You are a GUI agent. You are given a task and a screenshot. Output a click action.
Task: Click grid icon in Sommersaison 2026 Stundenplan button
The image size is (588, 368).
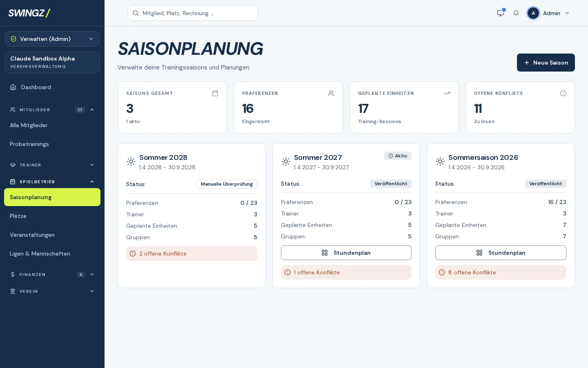479,253
